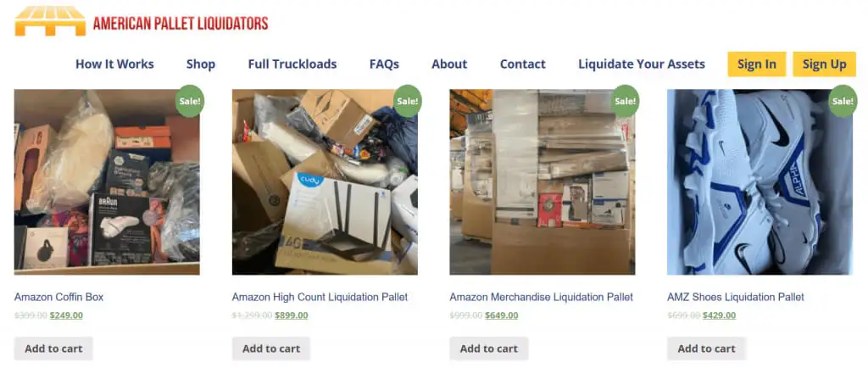The height and width of the screenshot is (368, 868).
Task: Open the Shop menu item
Action: click(x=200, y=64)
